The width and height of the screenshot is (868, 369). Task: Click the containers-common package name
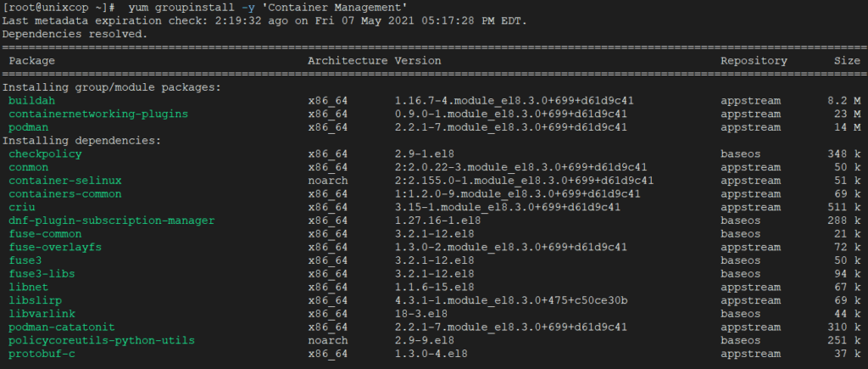pyautogui.click(x=65, y=194)
